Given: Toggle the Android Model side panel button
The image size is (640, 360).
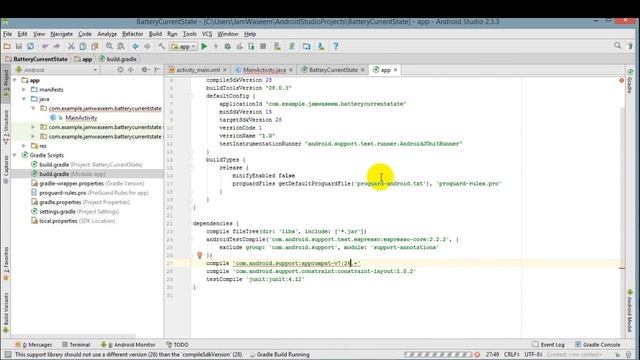Looking at the screenshot, I should click(x=630, y=310).
